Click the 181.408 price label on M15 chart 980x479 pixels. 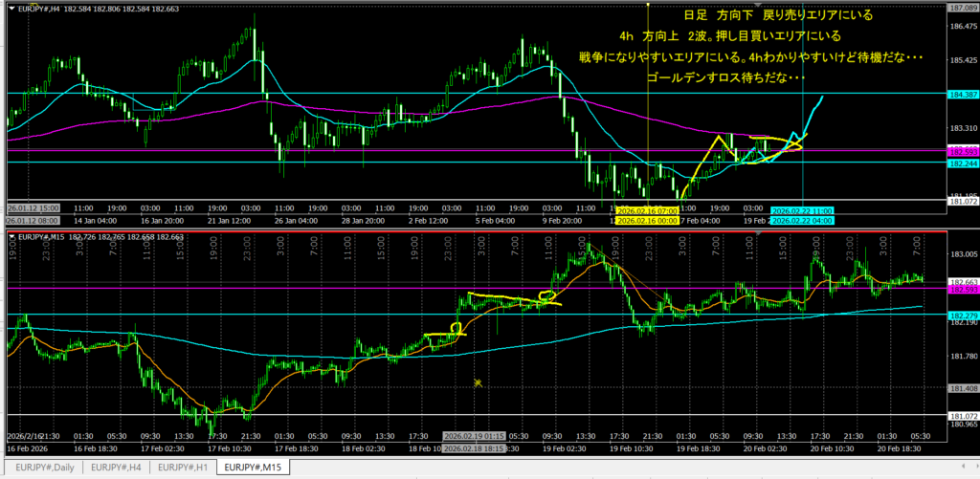point(962,389)
